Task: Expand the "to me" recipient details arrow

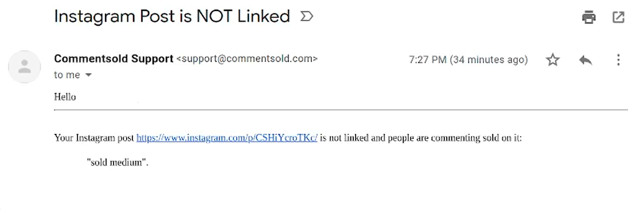Action: coord(88,75)
